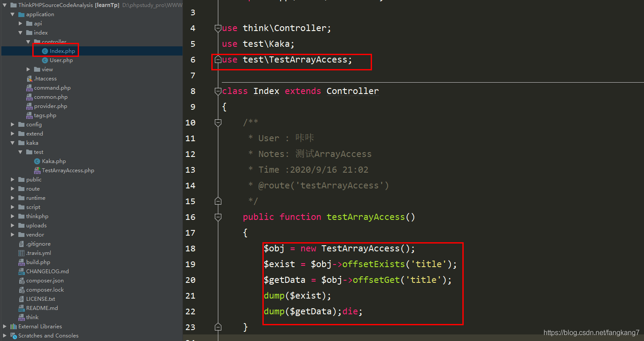This screenshot has height=341, width=644.
Task: Fold the testArrayAccess function at line 16
Action: [218, 217]
